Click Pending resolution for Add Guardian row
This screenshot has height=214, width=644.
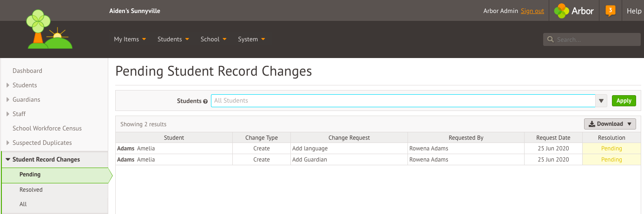[x=611, y=160]
